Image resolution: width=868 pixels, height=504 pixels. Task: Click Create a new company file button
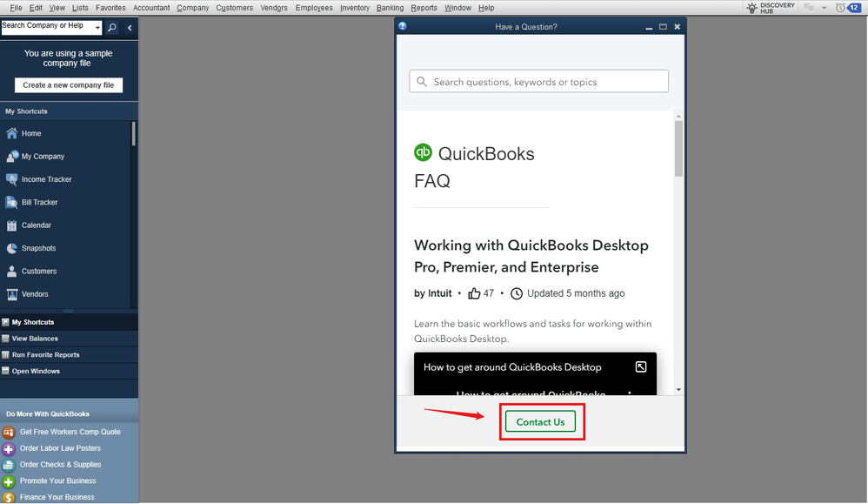69,85
